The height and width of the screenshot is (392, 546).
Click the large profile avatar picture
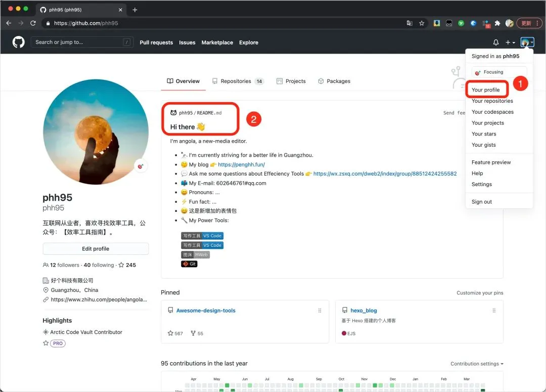tap(96, 132)
